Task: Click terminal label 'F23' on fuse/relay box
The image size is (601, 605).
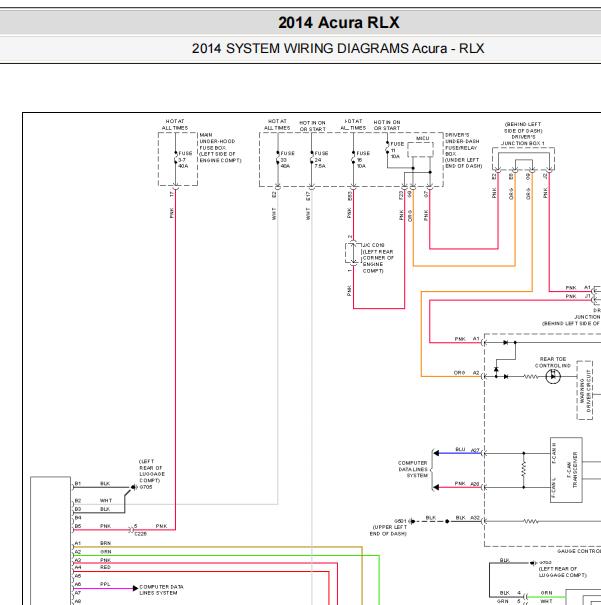Action: point(401,195)
